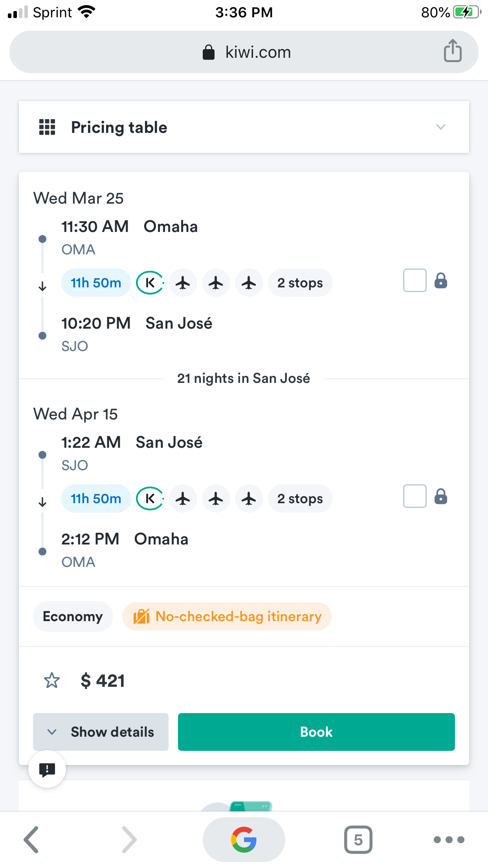488x868 pixels.
Task: Click the lock icon on Omaha departure flight
Action: point(441,281)
